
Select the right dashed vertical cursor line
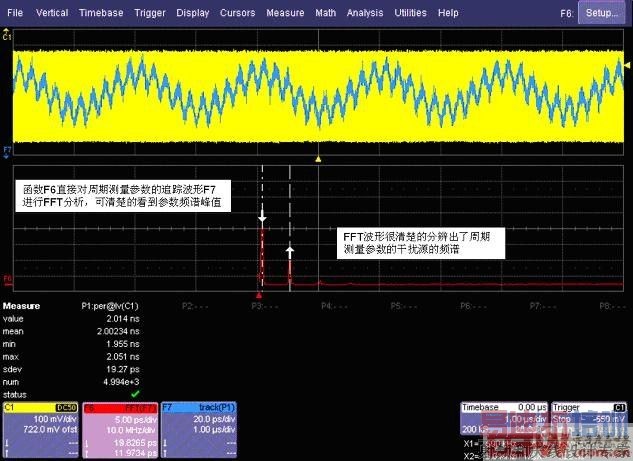pos(290,228)
